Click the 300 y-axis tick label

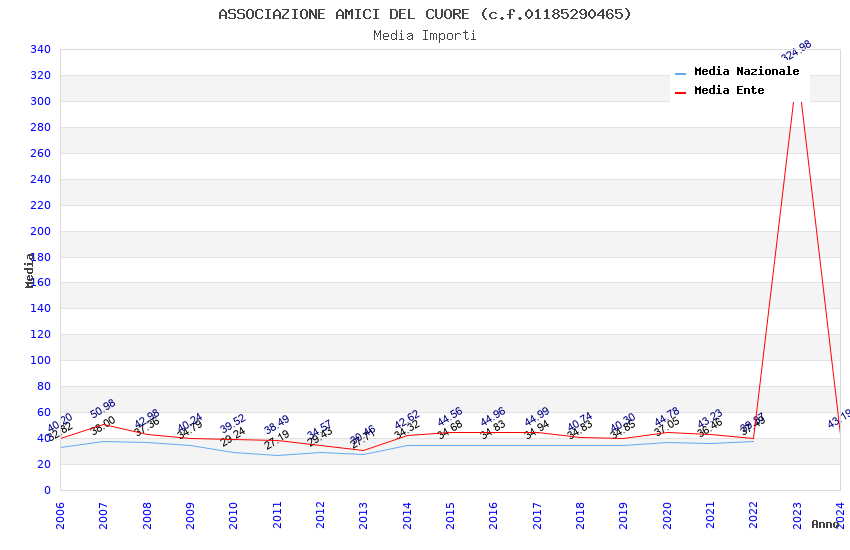[41, 101]
